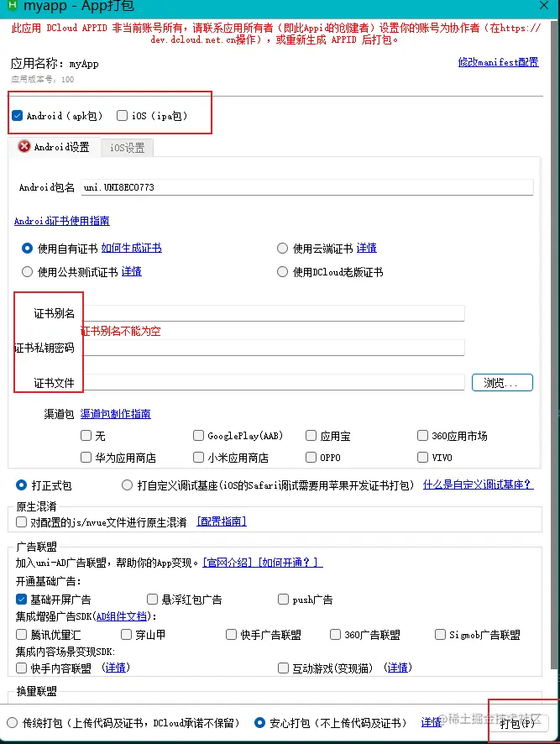Select 打自定义调试基座 radio option
Screen dimensions: 560x744
(x=127, y=485)
